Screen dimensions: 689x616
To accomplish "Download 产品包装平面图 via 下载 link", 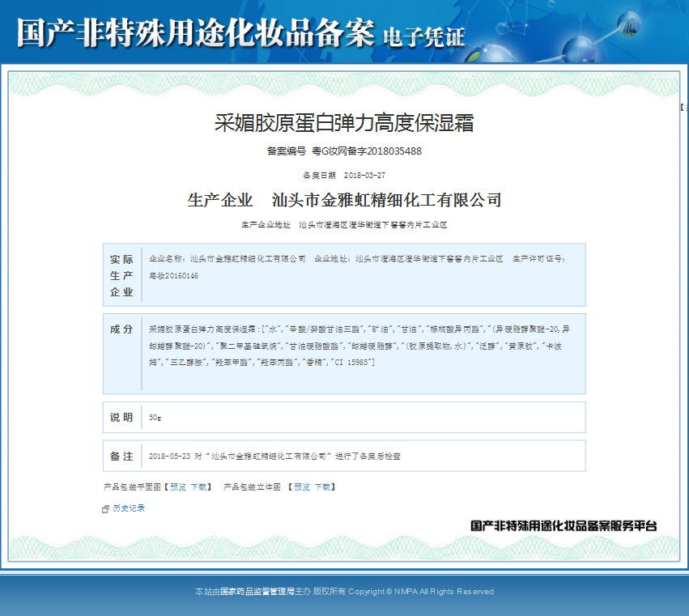I will click(198, 486).
